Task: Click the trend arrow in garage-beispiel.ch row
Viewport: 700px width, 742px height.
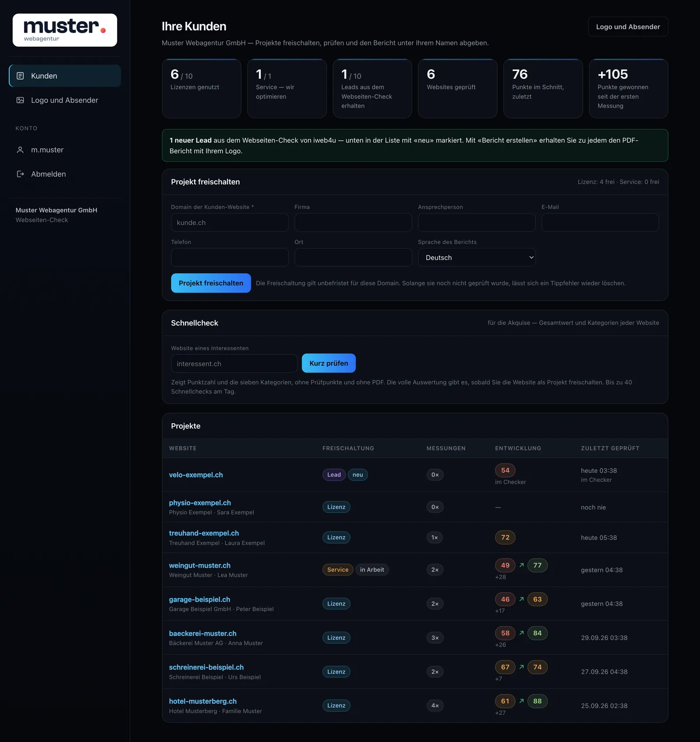Action: click(521, 599)
